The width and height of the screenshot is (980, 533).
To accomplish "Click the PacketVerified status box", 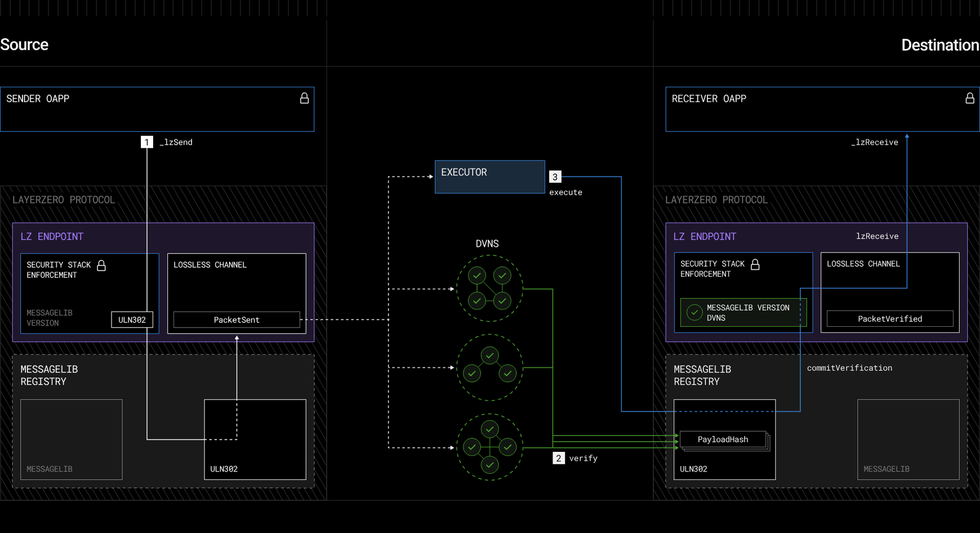I will pos(889,319).
